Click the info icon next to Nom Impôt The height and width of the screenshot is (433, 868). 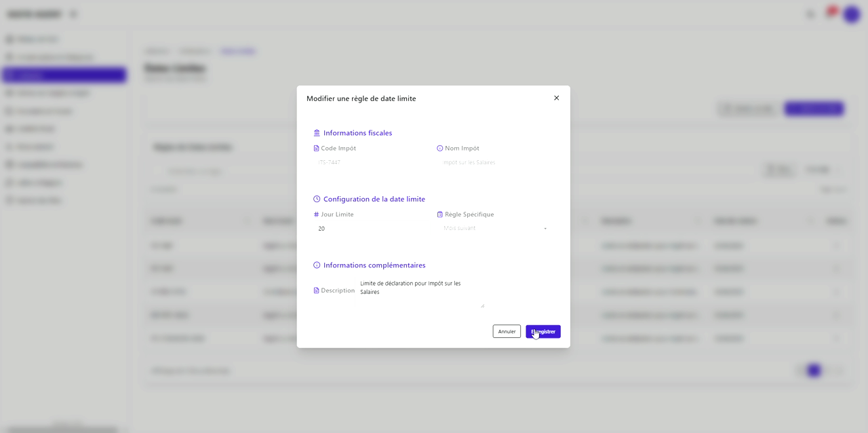[439, 149]
